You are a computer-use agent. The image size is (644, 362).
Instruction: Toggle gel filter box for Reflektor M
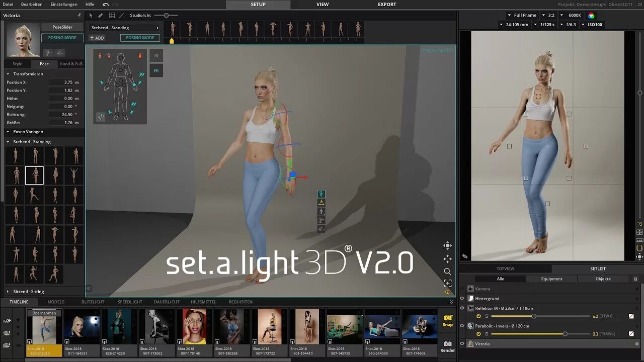pos(631,316)
